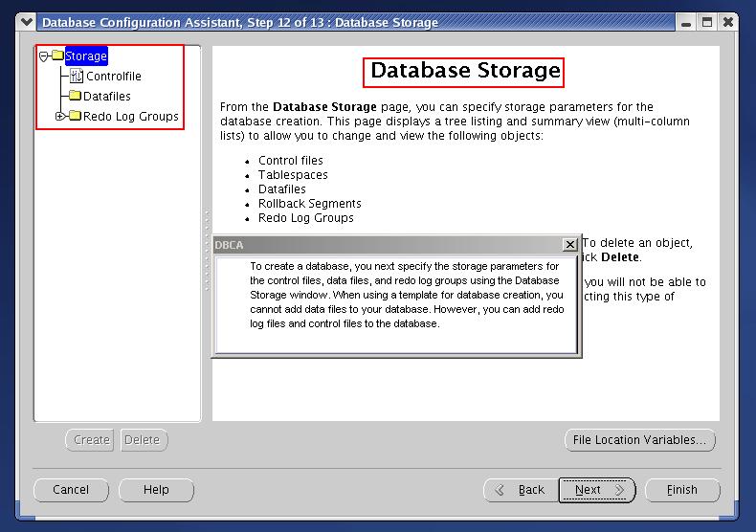
Task: Open the window menu in title bar
Action: [x=26, y=22]
